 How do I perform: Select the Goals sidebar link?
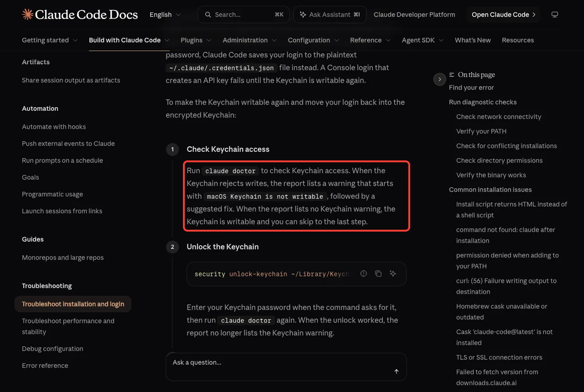pos(31,177)
